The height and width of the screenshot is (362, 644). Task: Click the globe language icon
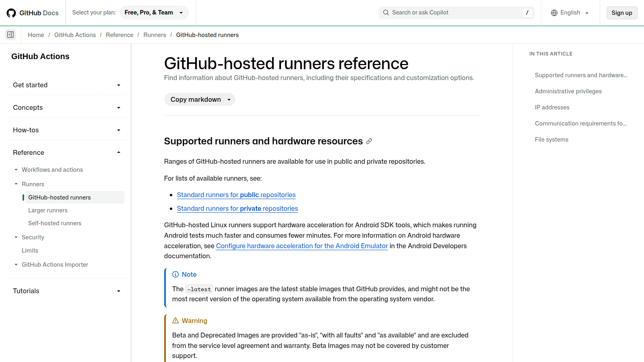554,13
